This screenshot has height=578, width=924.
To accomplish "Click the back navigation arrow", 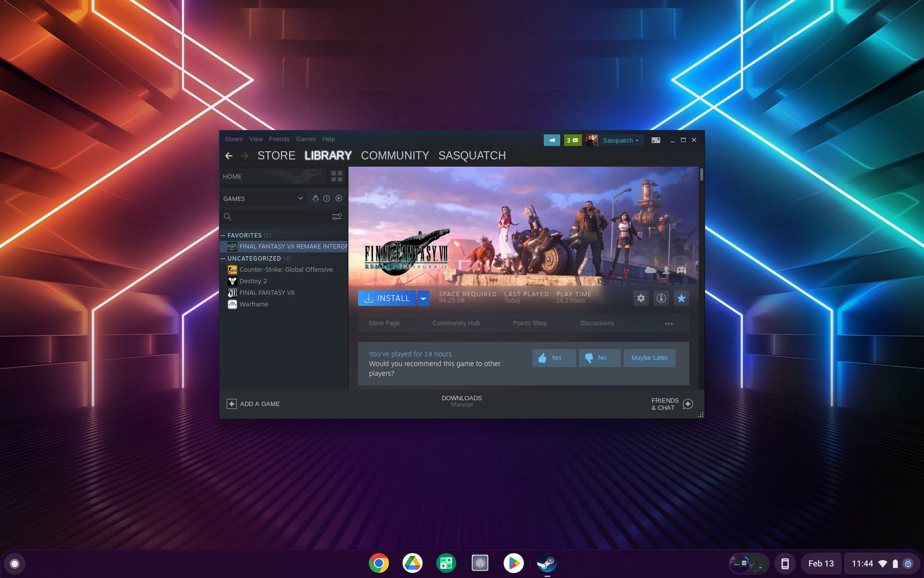I will (228, 155).
